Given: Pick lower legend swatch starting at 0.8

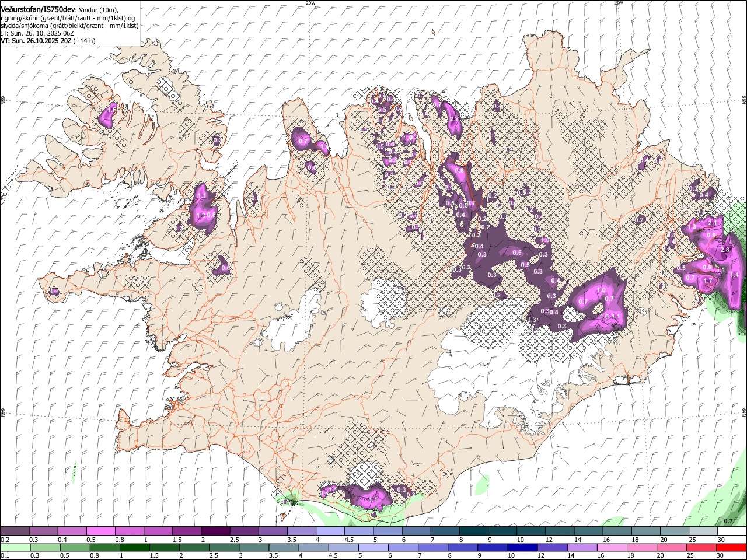Looking at the screenshot, I should (104, 547).
